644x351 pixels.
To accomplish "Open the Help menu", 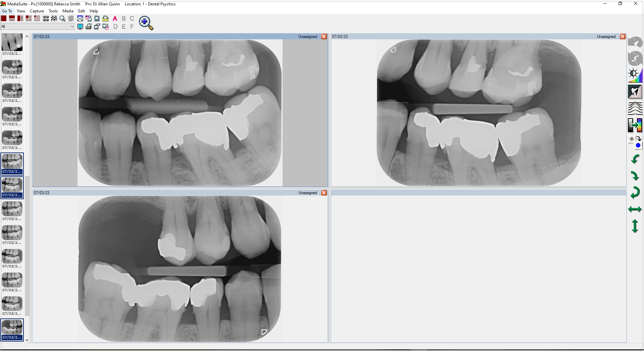I will tap(94, 11).
